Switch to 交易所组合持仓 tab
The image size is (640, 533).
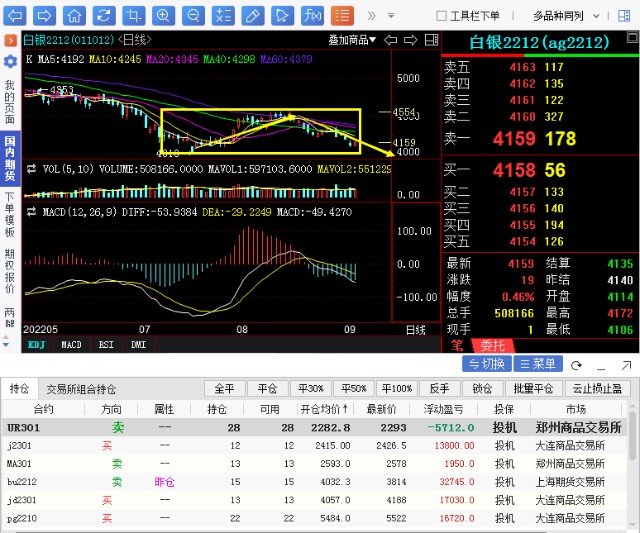tap(81, 389)
